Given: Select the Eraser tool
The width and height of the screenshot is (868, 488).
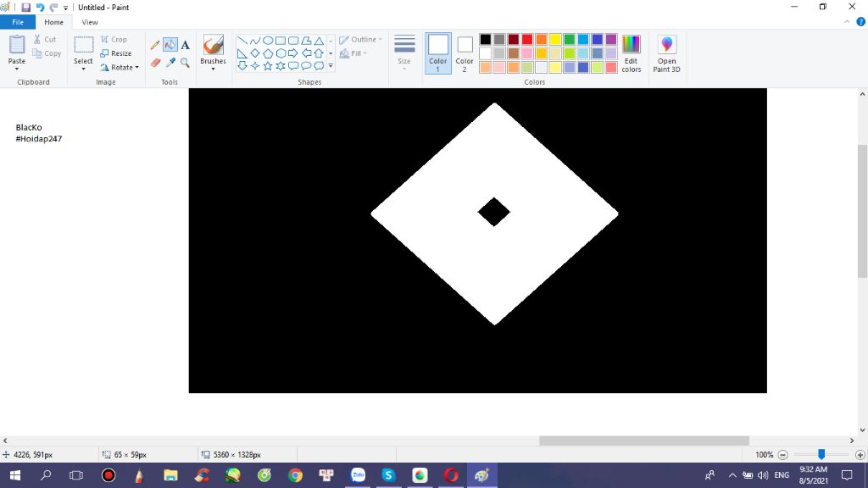Looking at the screenshot, I should pyautogui.click(x=155, y=63).
